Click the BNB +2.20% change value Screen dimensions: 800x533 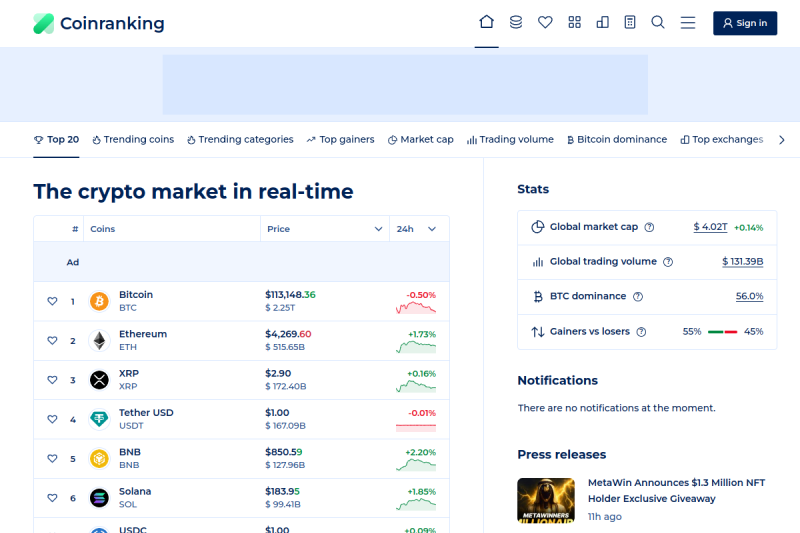coord(420,452)
